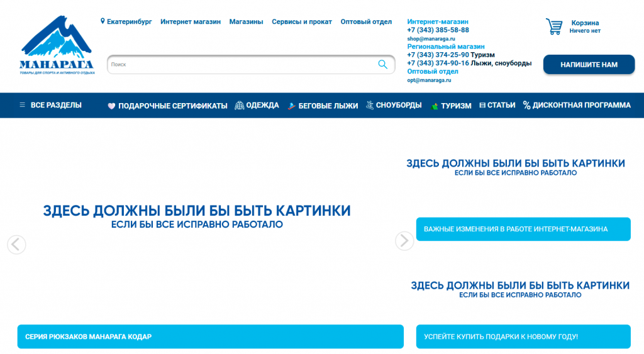The image size is (644, 354).
Task: Open the Статьи section
Action: tap(501, 105)
